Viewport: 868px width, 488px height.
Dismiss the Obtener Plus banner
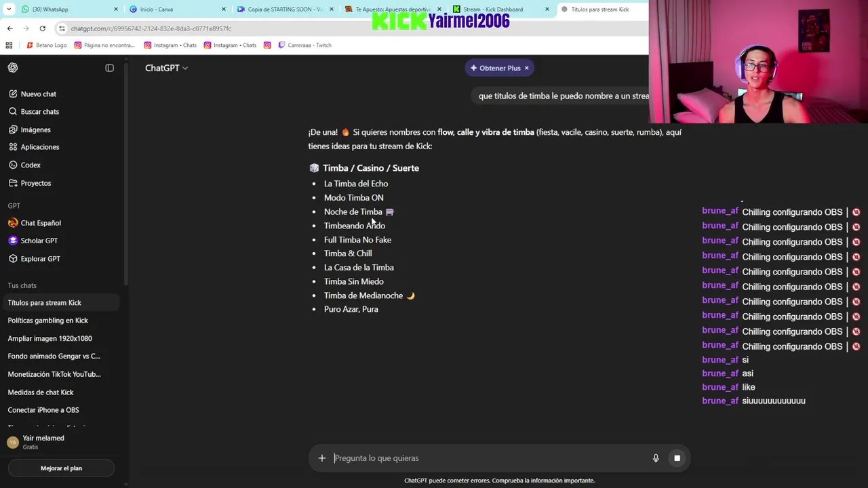526,68
